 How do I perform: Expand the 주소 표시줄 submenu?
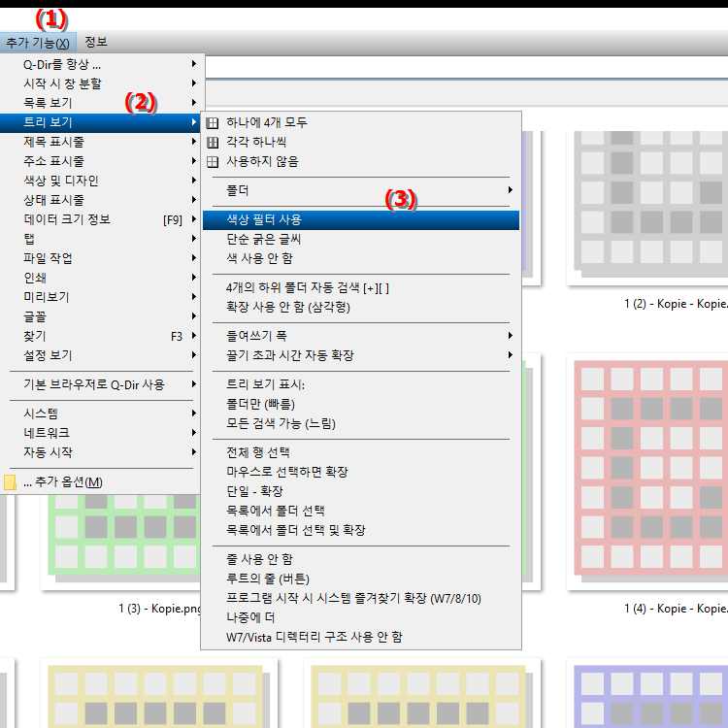(100, 161)
